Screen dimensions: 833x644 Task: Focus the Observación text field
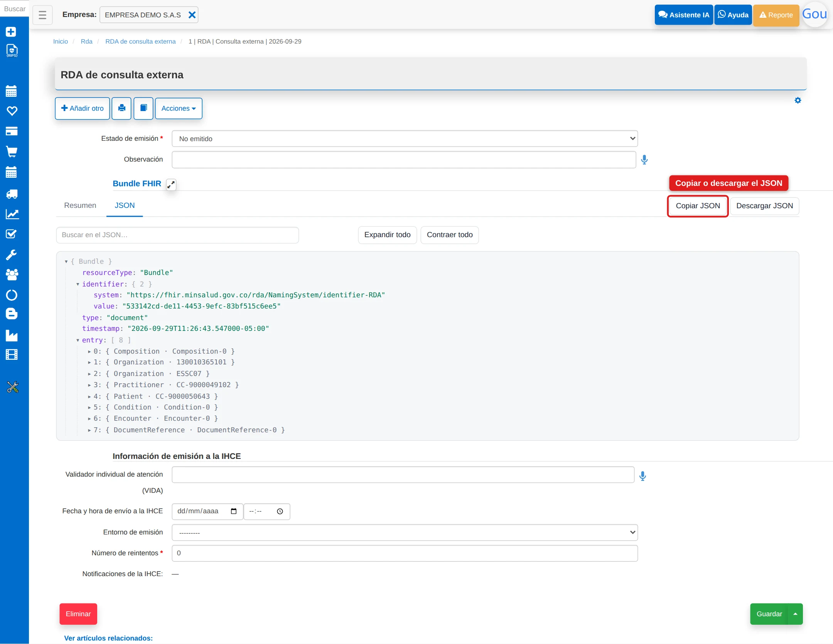pos(404,160)
